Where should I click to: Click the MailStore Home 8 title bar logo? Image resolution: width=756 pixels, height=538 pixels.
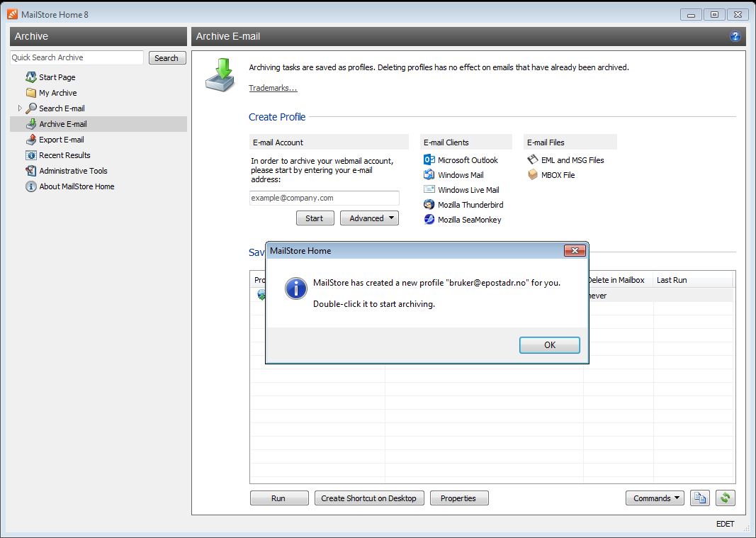(x=13, y=14)
